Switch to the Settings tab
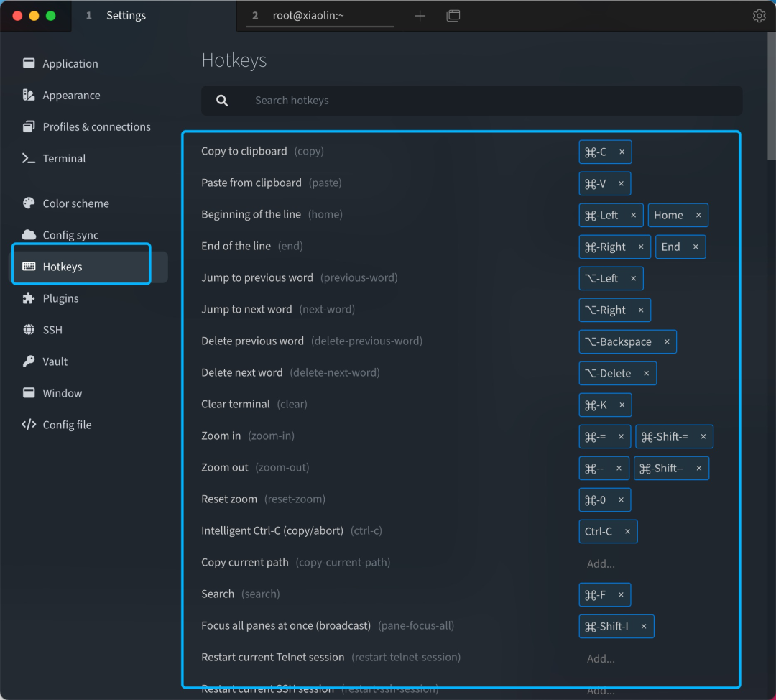 point(154,15)
